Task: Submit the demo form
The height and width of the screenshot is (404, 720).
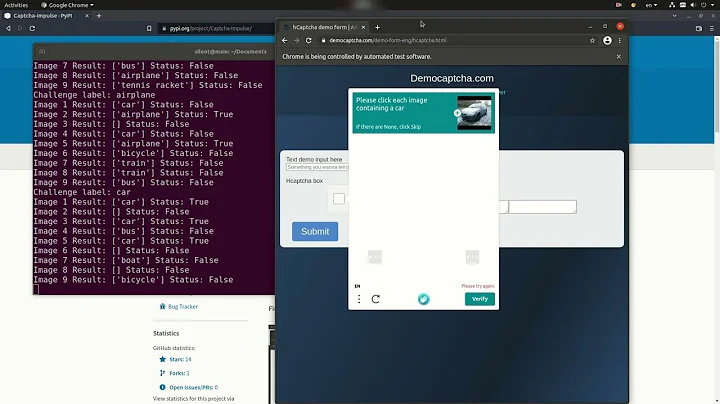Action: click(315, 231)
